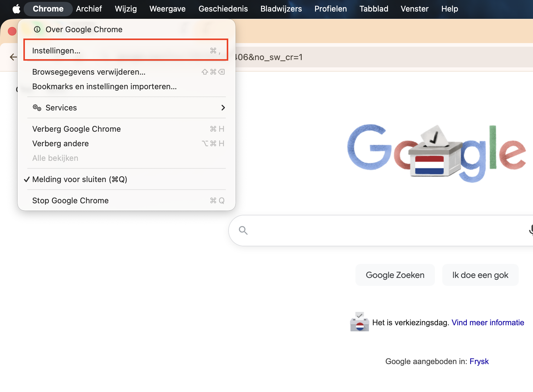Click the info icon beside Over Google Chrome
This screenshot has width=533, height=392.
click(37, 29)
